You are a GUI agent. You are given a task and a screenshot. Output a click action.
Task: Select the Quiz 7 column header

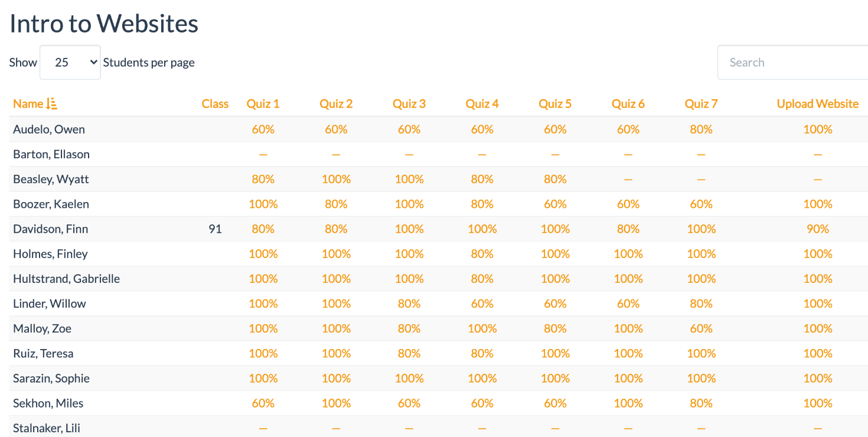[x=701, y=104]
